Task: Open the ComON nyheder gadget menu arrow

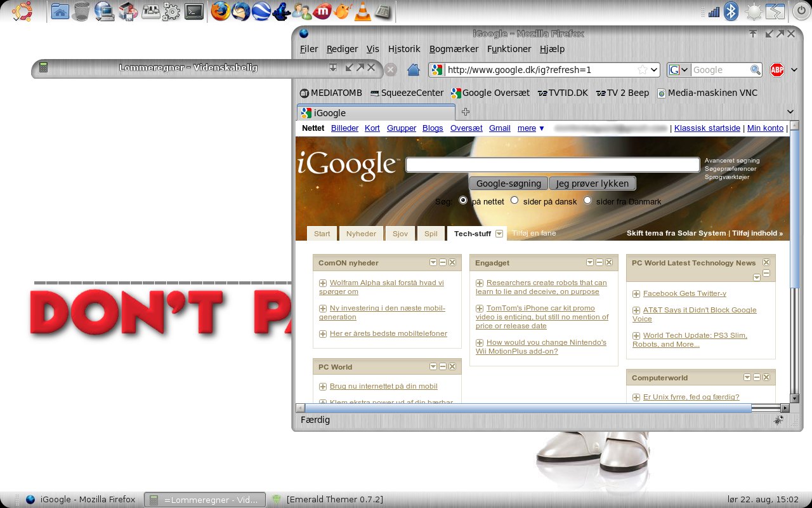Action: pos(433,262)
